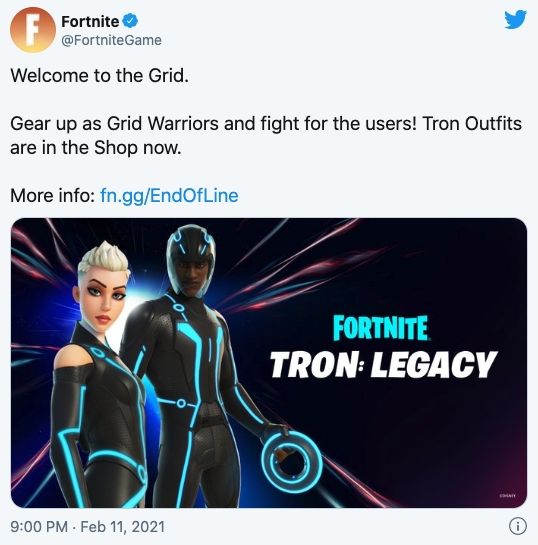This screenshot has width=538, height=545.
Task: Click the 'Gear up as Grid Warriors' sentence
Action: [x=213, y=123]
